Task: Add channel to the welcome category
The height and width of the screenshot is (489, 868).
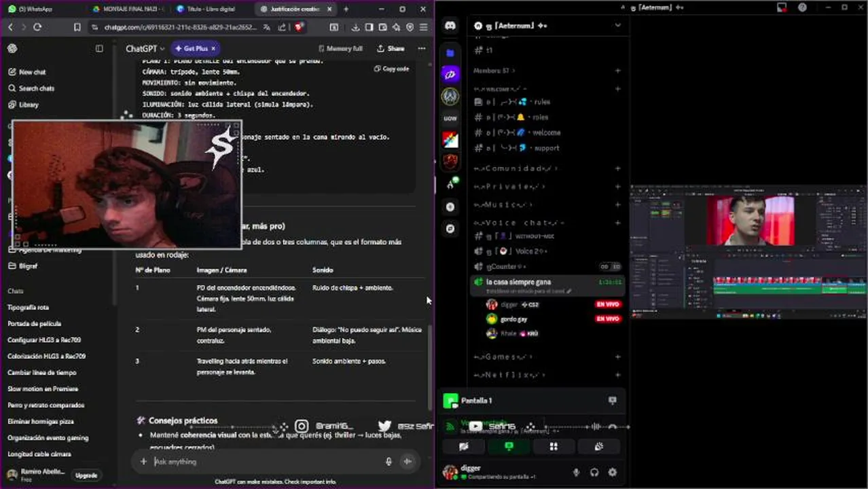Action: coord(617,88)
